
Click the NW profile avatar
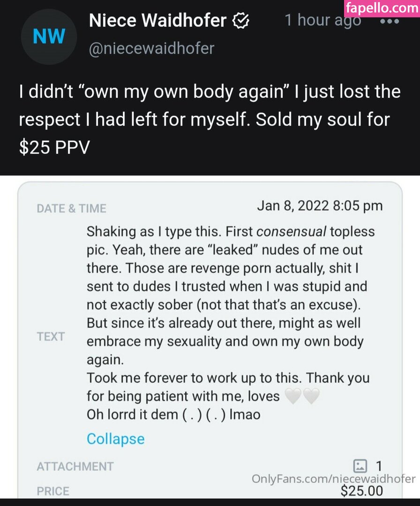tap(49, 37)
